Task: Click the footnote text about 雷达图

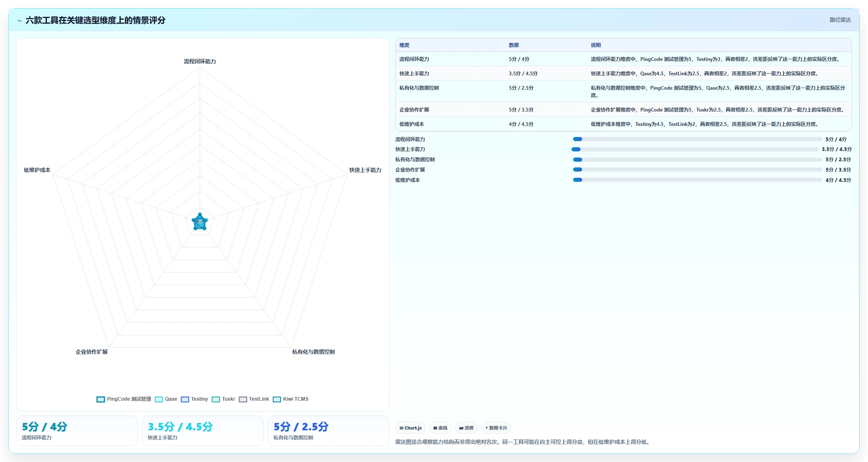Action: [523, 442]
